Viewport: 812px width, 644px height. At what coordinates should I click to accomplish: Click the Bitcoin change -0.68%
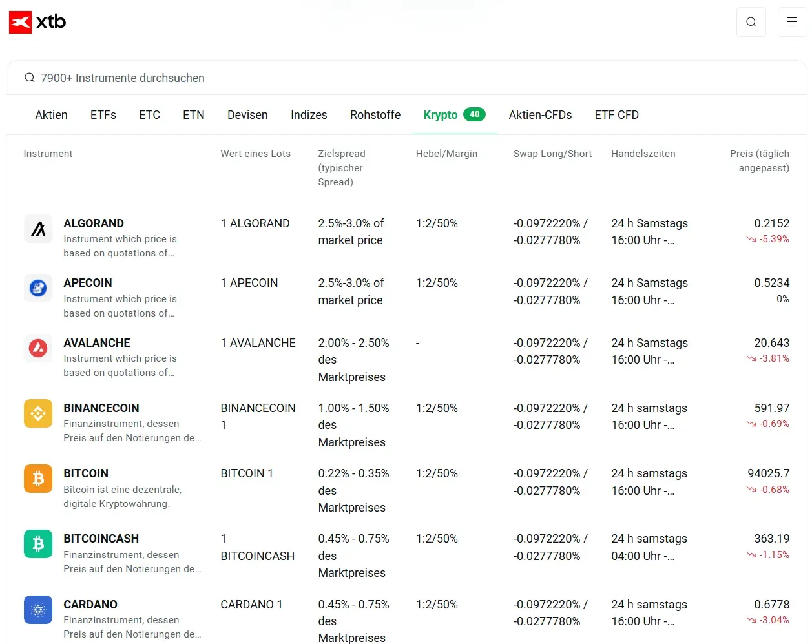coord(768,490)
